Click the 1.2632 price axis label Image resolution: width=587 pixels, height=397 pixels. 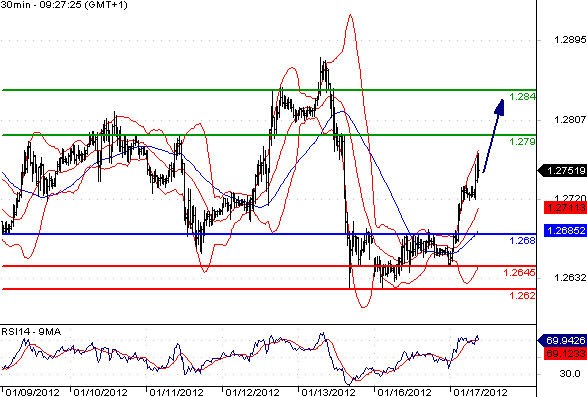coord(570,278)
